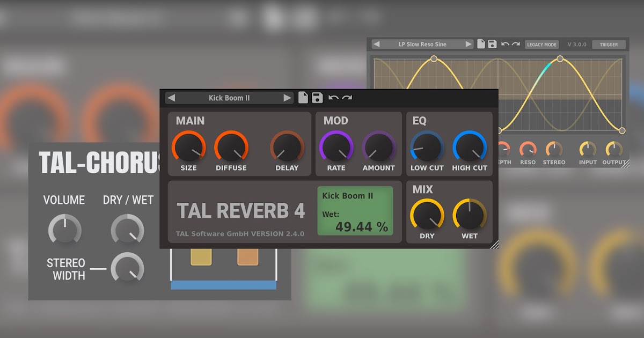Save the LP Slow Reso Sine preset
644x338 pixels.
pos(492,44)
